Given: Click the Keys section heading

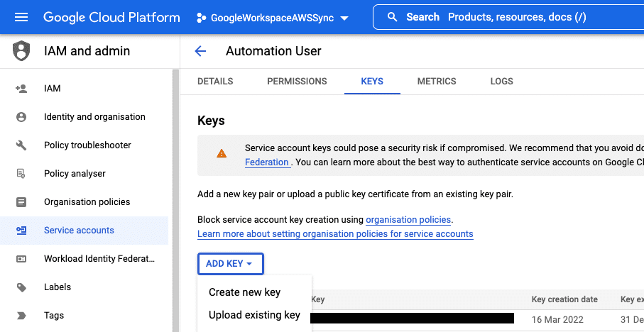Looking at the screenshot, I should pos(211,121).
